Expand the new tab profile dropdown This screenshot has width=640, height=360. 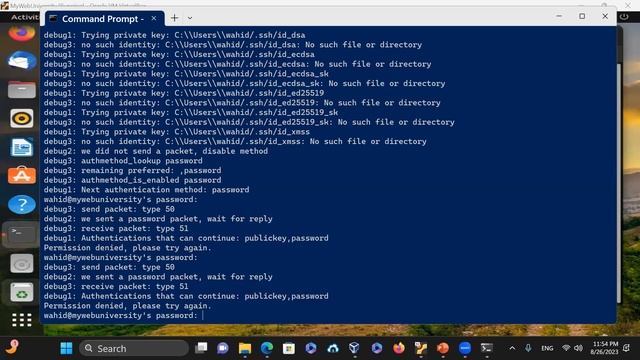coord(190,18)
